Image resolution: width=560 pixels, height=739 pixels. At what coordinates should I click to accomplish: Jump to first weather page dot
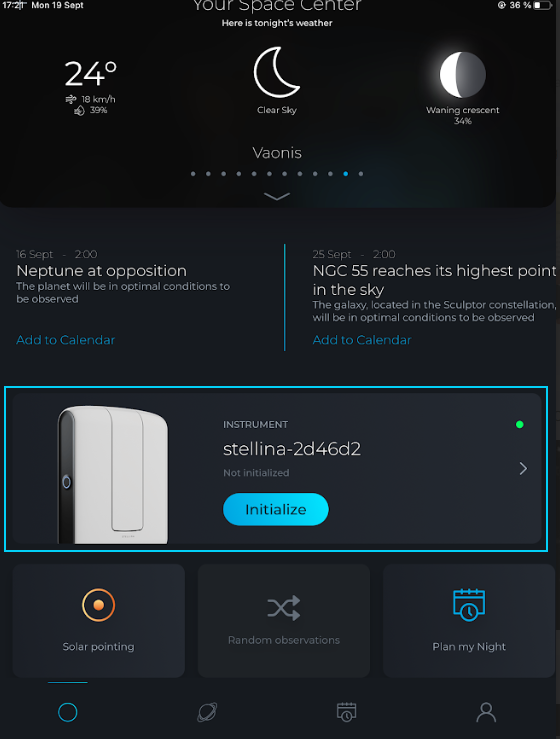coord(193,174)
